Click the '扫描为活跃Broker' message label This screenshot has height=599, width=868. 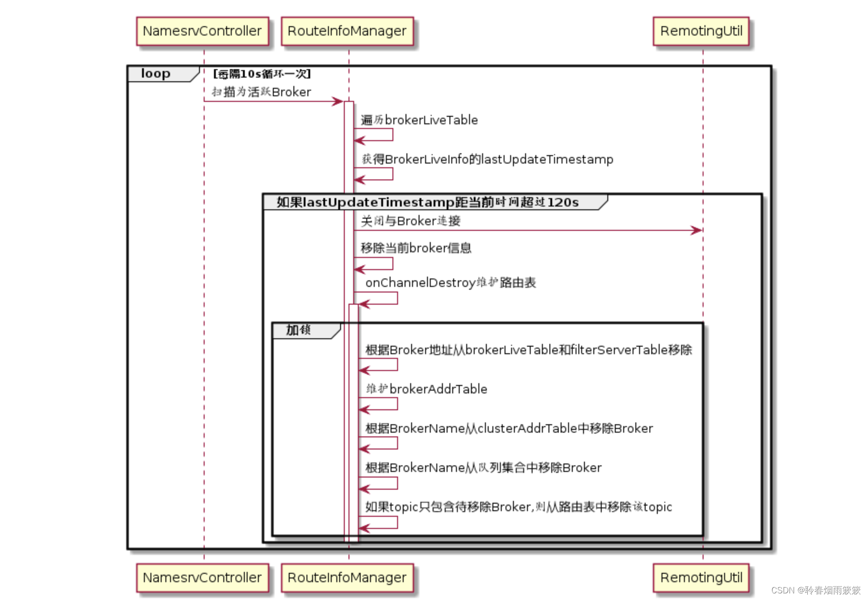click(x=261, y=92)
